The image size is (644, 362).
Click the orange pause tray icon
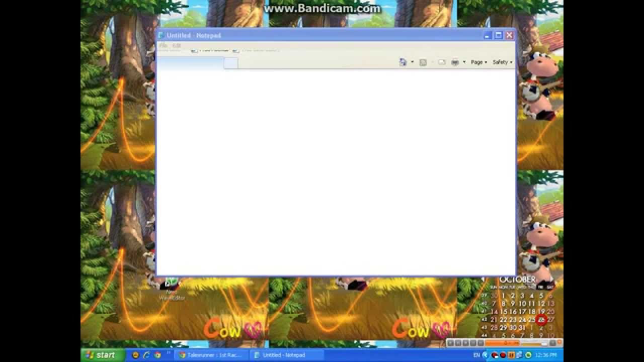coord(512,355)
